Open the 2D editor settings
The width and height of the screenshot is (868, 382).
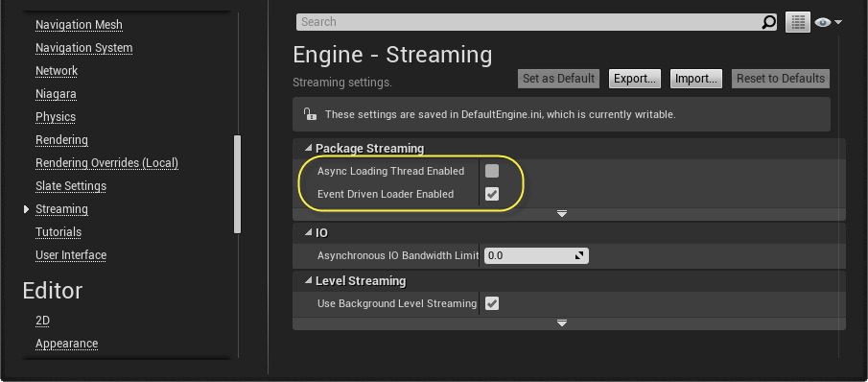[x=42, y=321]
